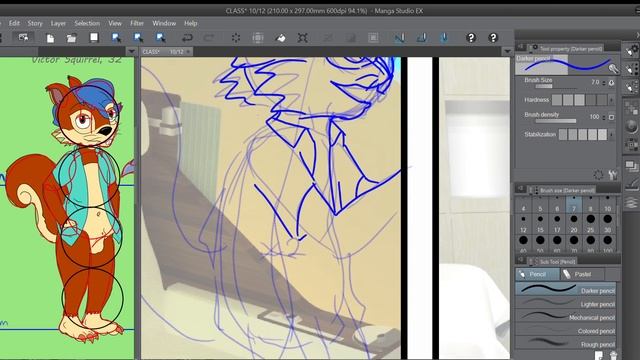The image size is (640, 360).
Task: Click the second question mark help icon
Action: (x=493, y=38)
